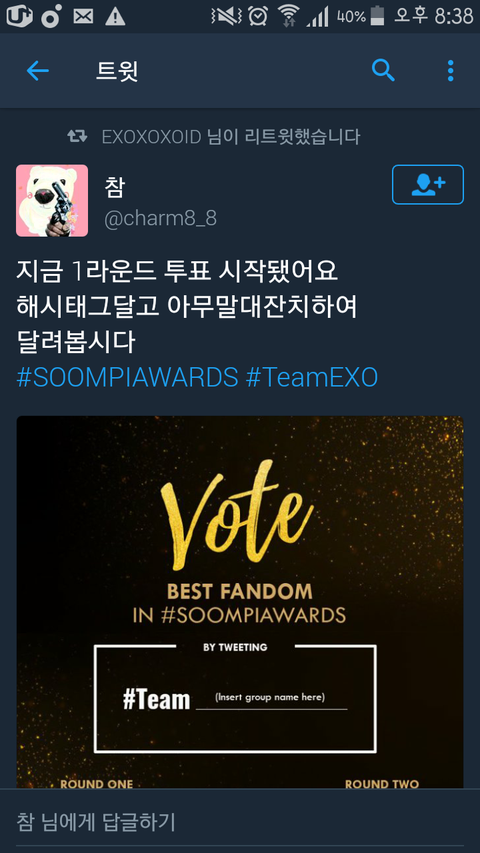Image resolution: width=480 pixels, height=853 pixels.
Task: Tap the mute vibrate status icon
Action: (x=226, y=16)
